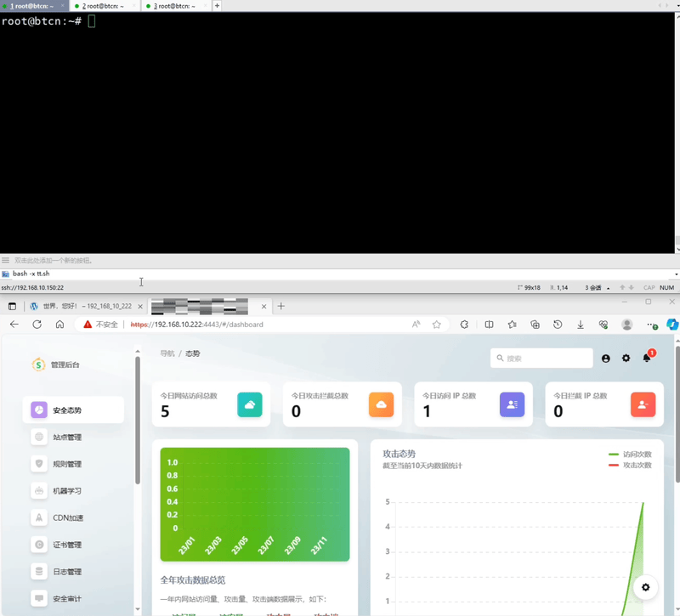This screenshot has width=680, height=616.
Task: Switch to terminal tab 3 root@btcn
Action: pos(175,6)
